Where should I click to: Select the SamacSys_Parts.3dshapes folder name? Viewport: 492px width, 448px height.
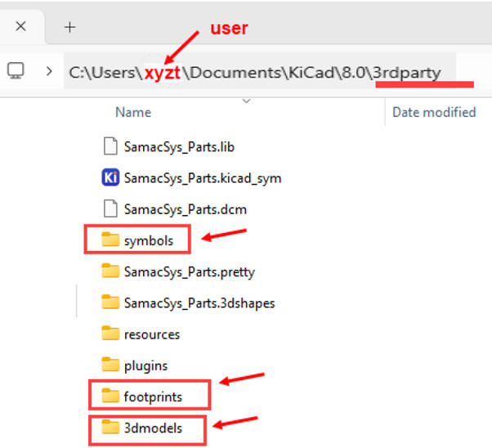(199, 303)
